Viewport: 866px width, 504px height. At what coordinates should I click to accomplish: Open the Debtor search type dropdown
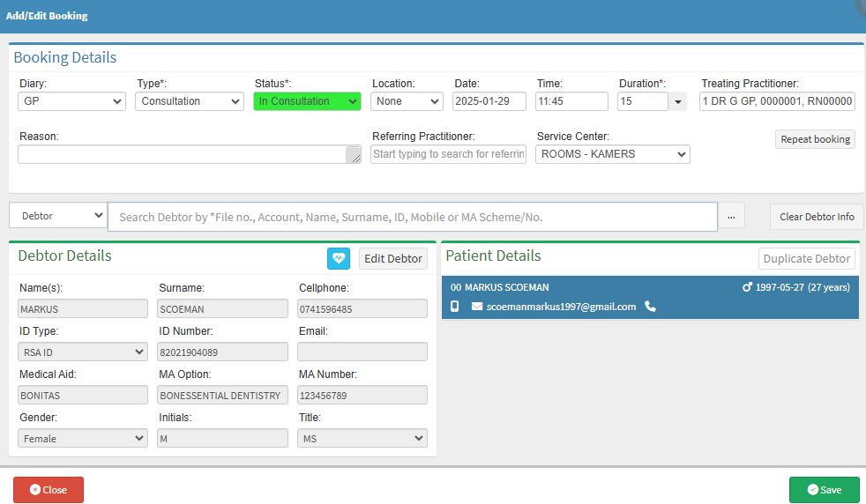(x=57, y=216)
